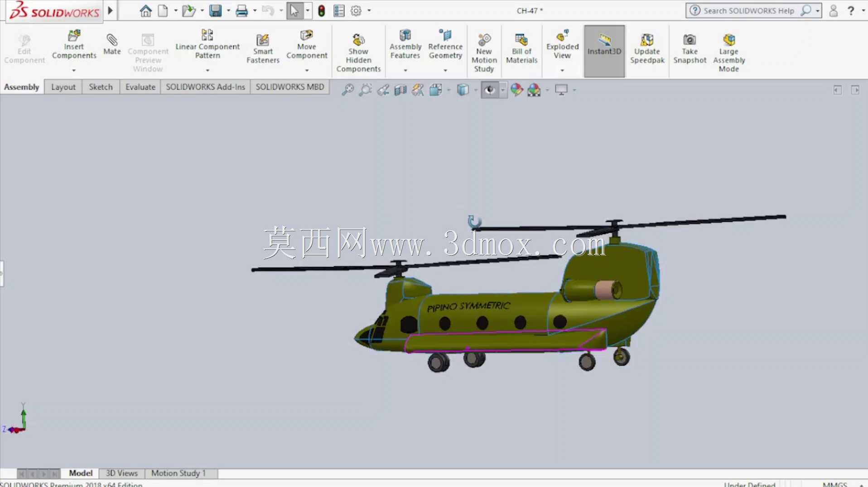Open the Help question mark
This screenshot has height=487, width=868.
(x=851, y=10)
